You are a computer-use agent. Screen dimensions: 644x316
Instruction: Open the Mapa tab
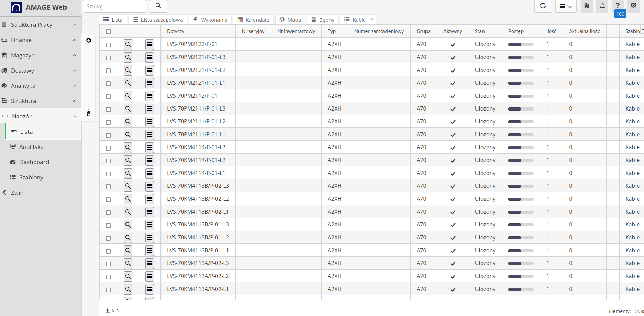[x=290, y=19]
